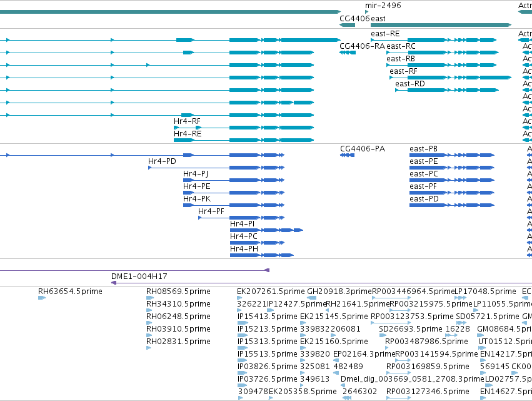Screen dimensions: 532x401
Task: Select the Hr4-PD protein label
Action: click(162, 161)
